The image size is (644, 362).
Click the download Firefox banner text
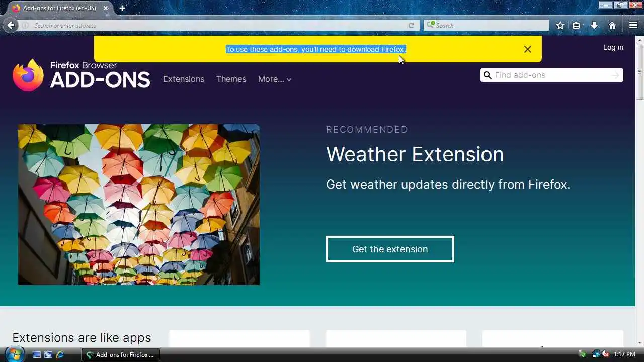click(315, 49)
